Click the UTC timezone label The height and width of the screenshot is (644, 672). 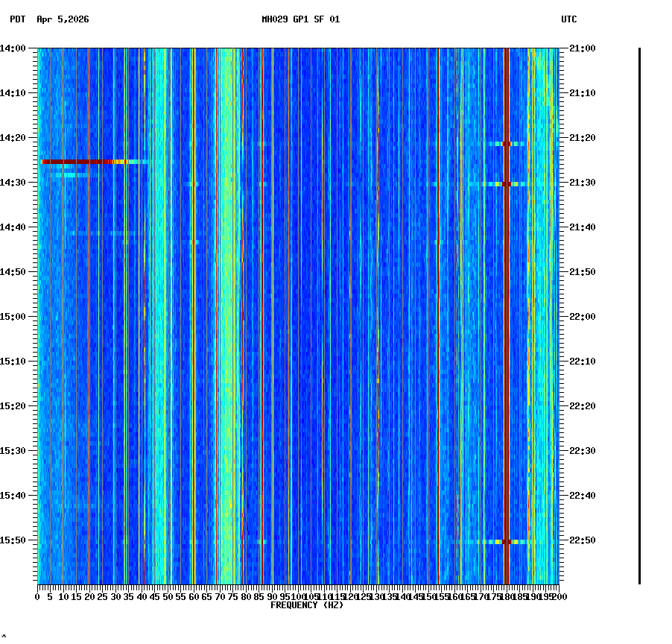coord(569,20)
